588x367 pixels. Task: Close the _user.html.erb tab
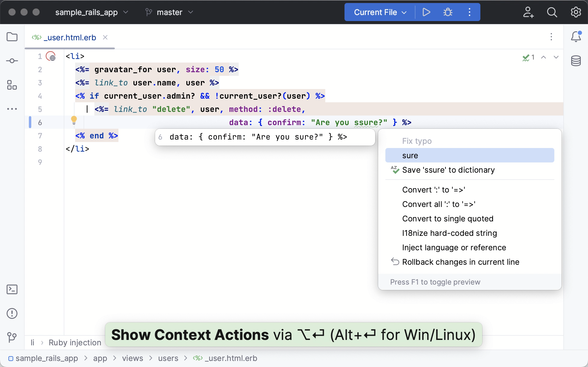[x=105, y=37]
